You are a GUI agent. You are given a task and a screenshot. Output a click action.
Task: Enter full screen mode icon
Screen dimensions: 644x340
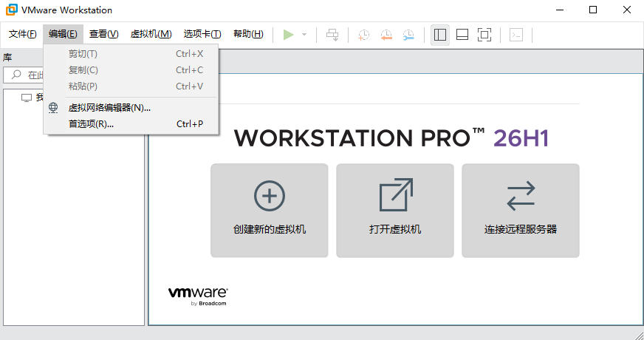pyautogui.click(x=484, y=35)
